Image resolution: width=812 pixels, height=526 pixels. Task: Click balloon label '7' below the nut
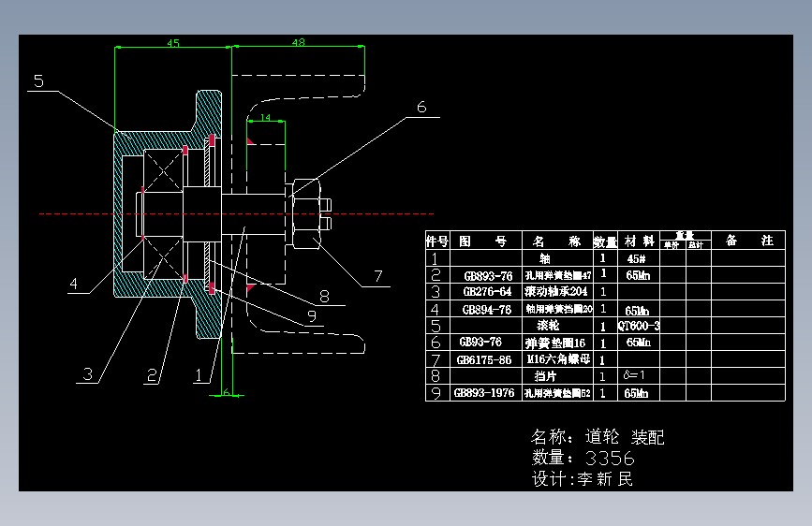[378, 276]
